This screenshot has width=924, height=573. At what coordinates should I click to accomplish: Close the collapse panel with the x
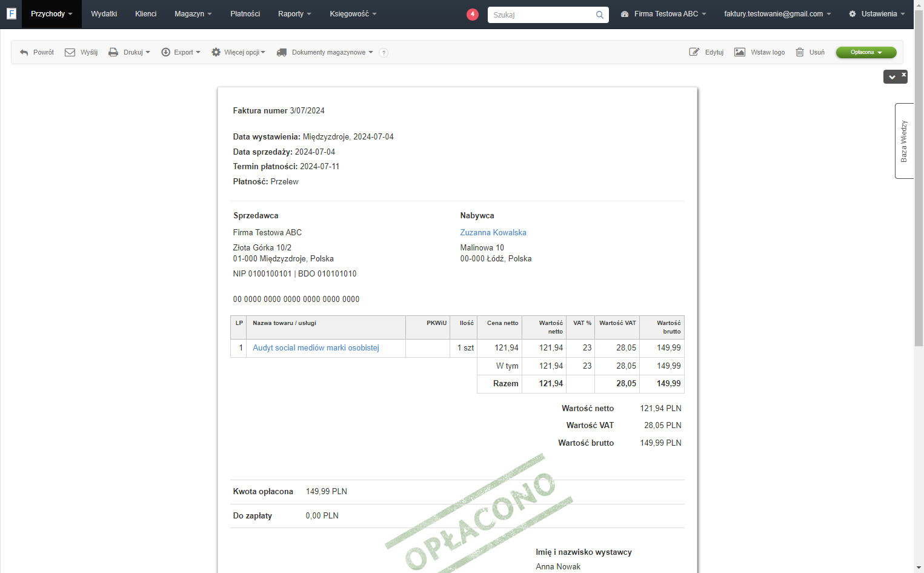[903, 75]
